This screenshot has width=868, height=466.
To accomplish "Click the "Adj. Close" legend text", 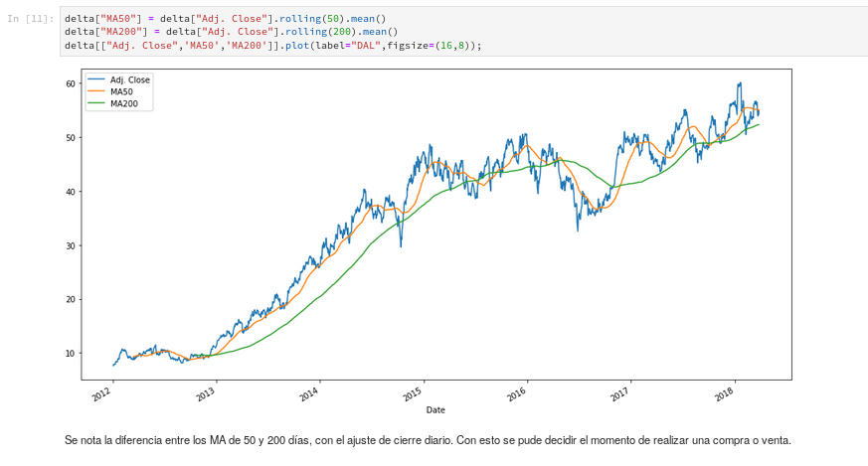I will 130,79.
